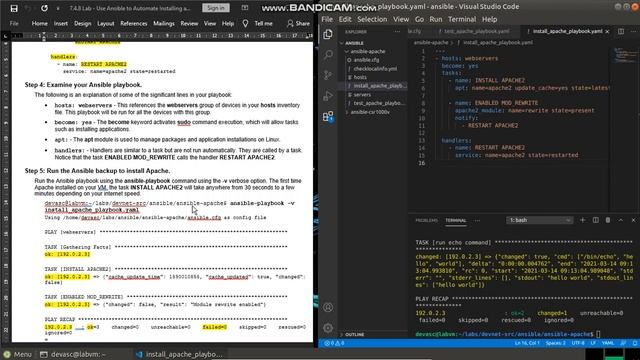Switch to the TERMINAL panel tab
The image size is (640, 360).
click(x=456, y=220)
